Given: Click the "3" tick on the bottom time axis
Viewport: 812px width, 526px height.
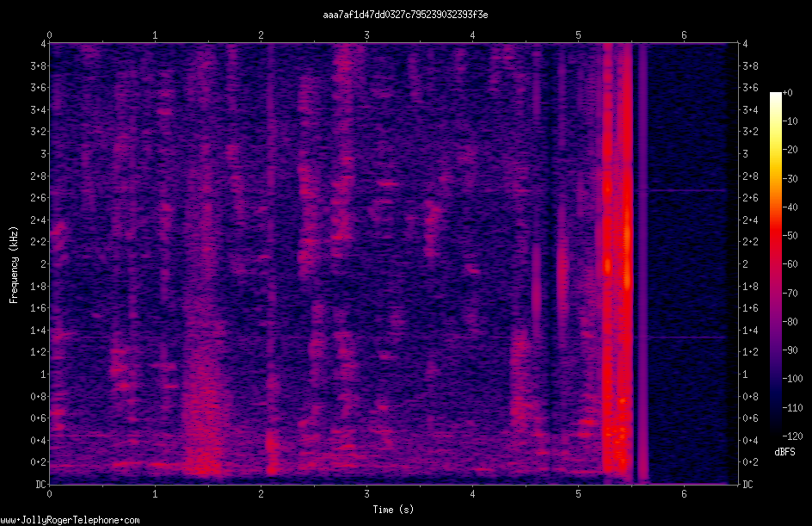Looking at the screenshot, I should click(x=366, y=494).
